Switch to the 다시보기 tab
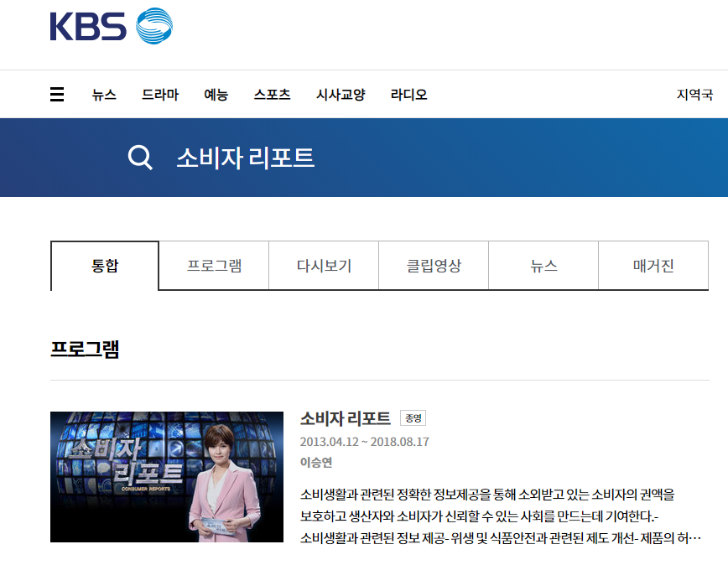728x565 pixels. tap(324, 266)
